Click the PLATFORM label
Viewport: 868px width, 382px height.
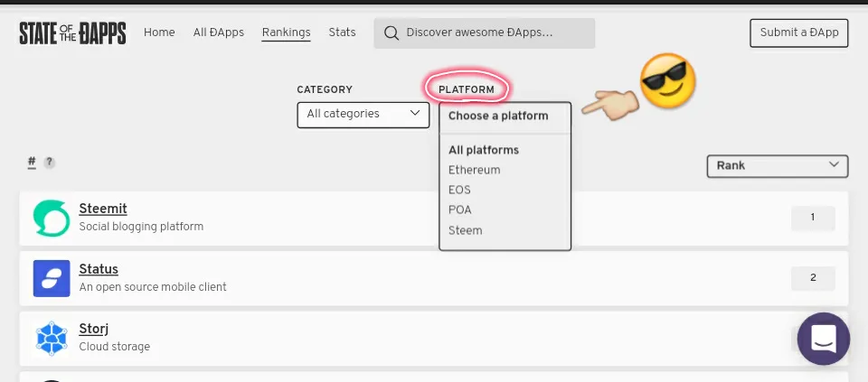point(467,89)
